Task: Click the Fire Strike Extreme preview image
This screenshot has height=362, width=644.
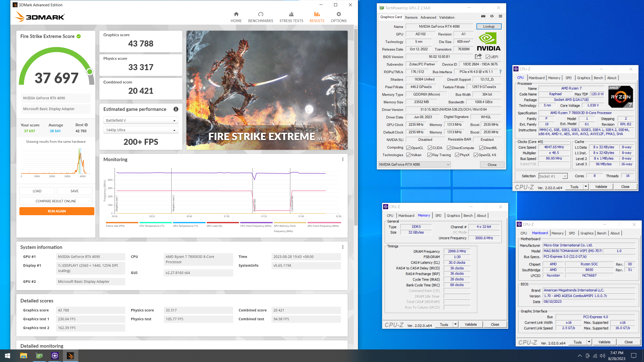Action: [x=267, y=90]
